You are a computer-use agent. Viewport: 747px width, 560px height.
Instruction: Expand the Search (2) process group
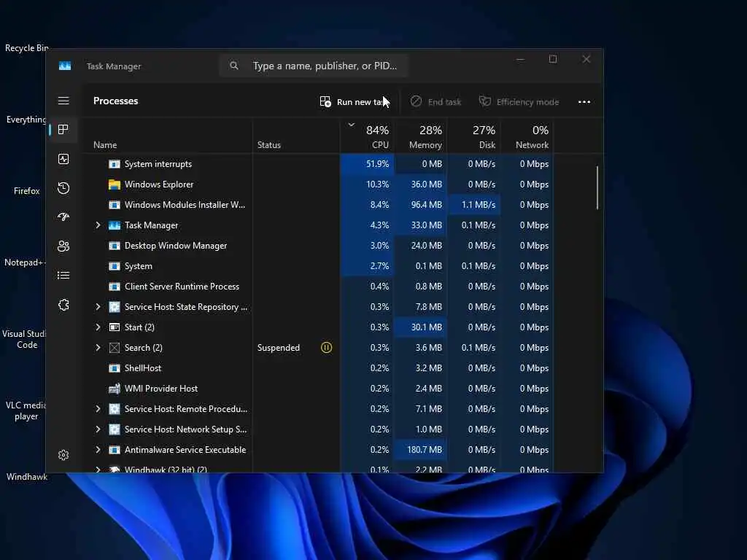[x=98, y=348]
